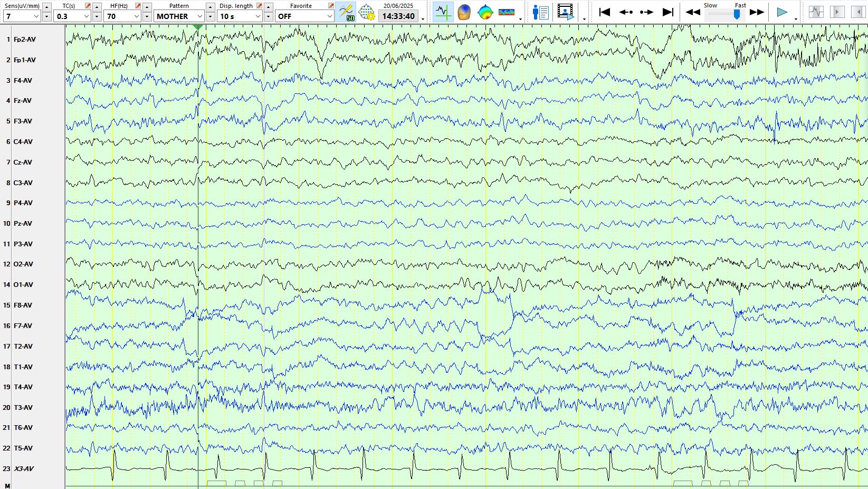Select the T6-AV channel label
The image size is (868, 489).
[23, 428]
